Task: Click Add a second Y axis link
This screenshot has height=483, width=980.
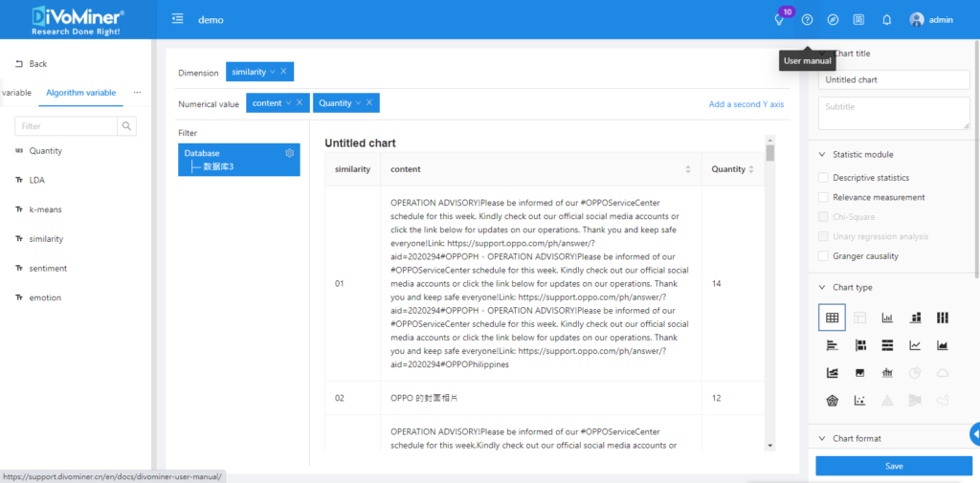Action: pyautogui.click(x=746, y=104)
